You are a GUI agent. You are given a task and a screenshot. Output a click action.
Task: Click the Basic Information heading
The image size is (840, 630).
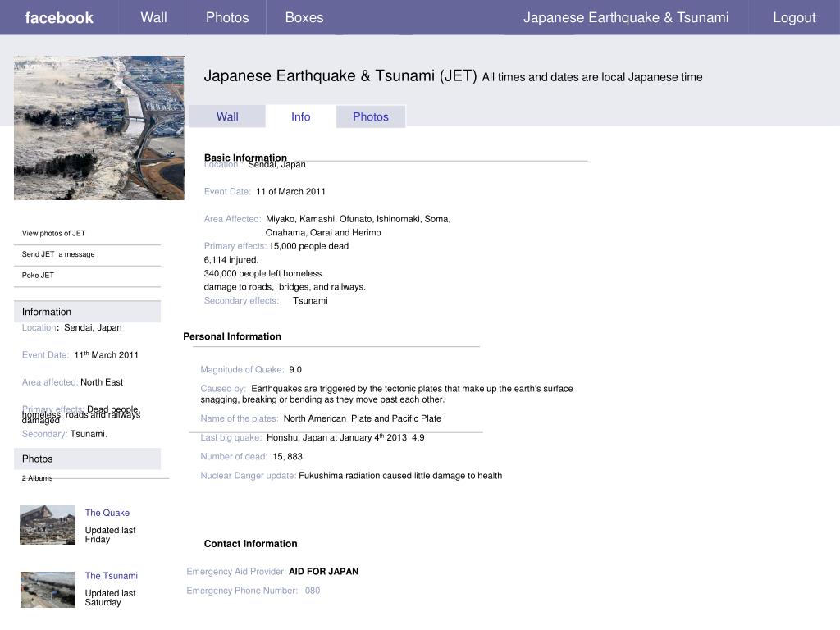(x=245, y=157)
